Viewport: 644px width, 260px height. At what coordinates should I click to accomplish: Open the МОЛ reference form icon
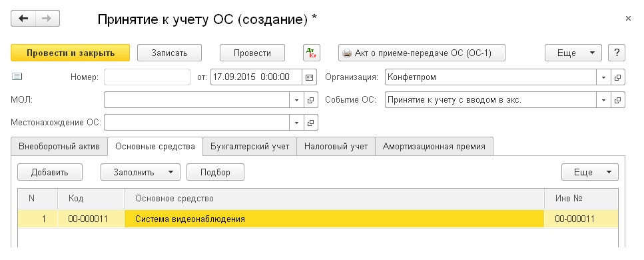pyautogui.click(x=310, y=100)
